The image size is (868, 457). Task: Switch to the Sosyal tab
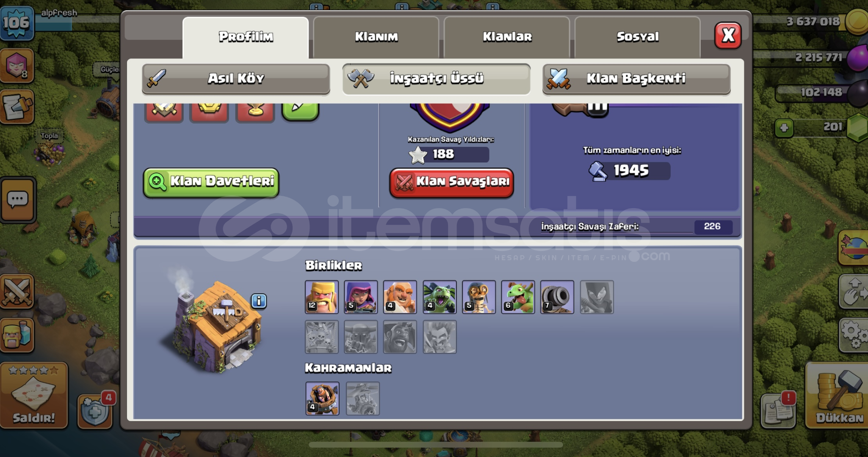pyautogui.click(x=638, y=37)
